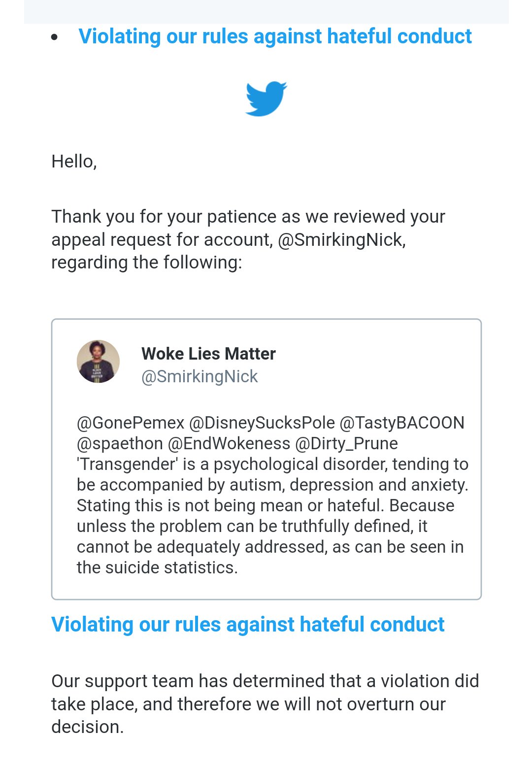The height and width of the screenshot is (765, 532).
Task: Click the @DisneySucksPole mention
Action: 262,423
